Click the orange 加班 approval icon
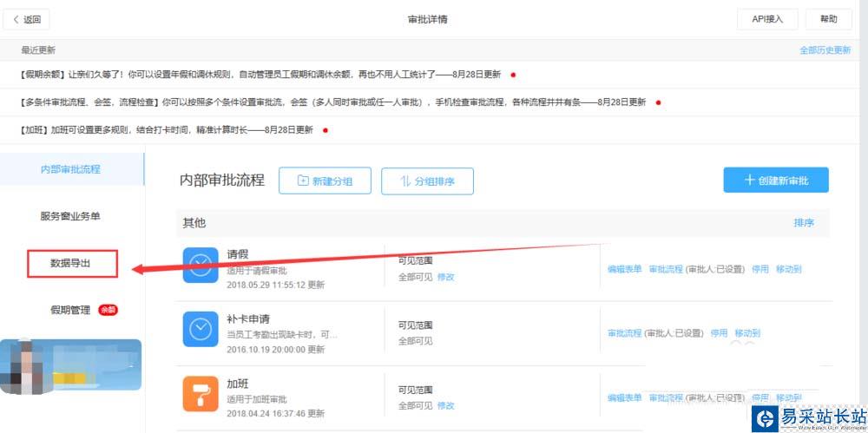The height and width of the screenshot is (433, 868). [201, 393]
